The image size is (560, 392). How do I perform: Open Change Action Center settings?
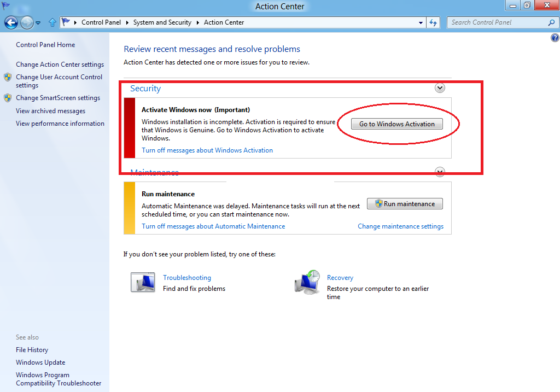(x=60, y=65)
